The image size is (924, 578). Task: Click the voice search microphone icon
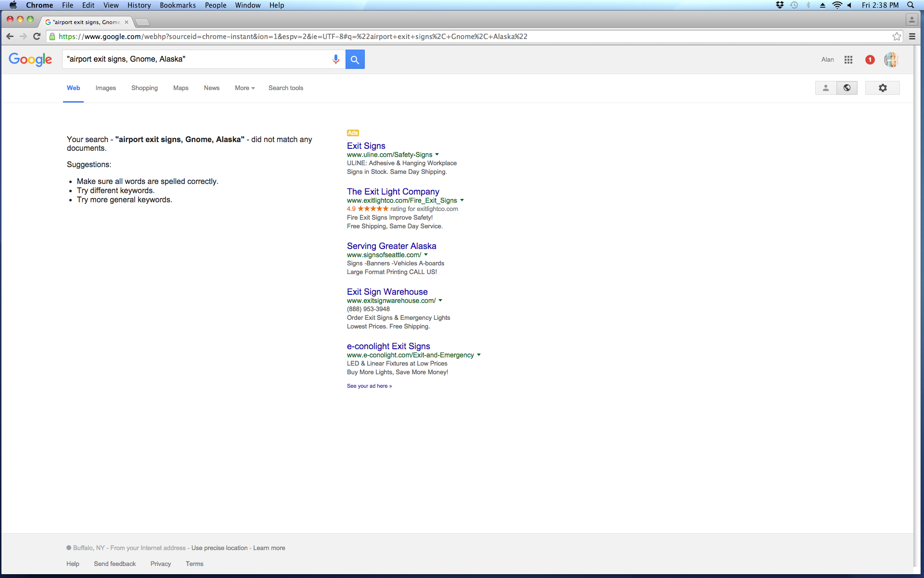tap(336, 59)
